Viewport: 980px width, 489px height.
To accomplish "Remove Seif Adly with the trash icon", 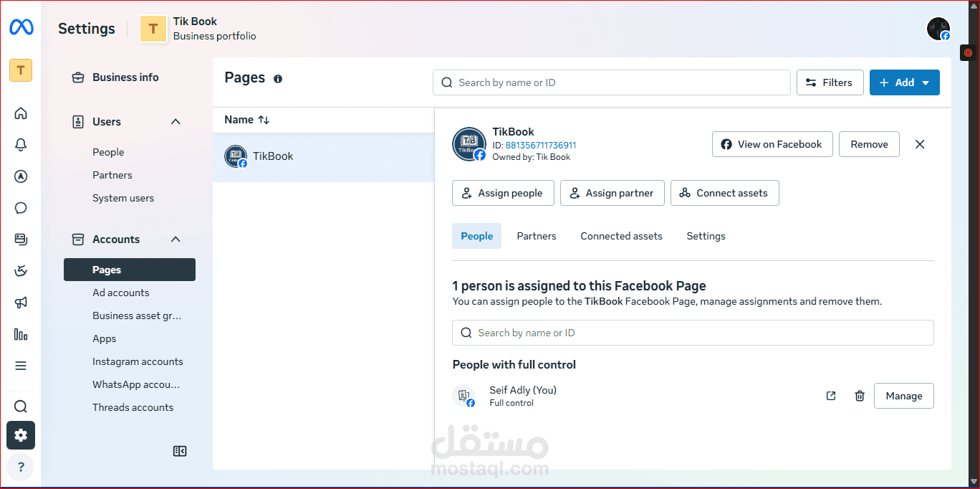I will click(x=860, y=396).
